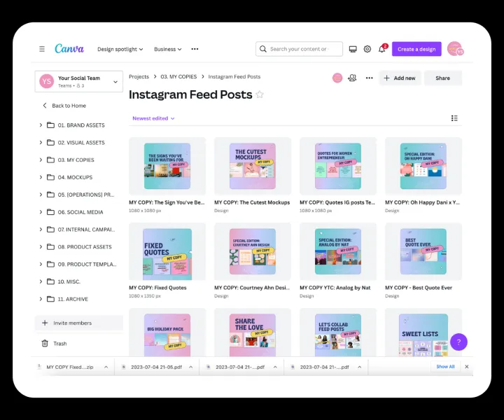Expand the 01. BRAND ASSETS folder
504x420 pixels.
41,125
